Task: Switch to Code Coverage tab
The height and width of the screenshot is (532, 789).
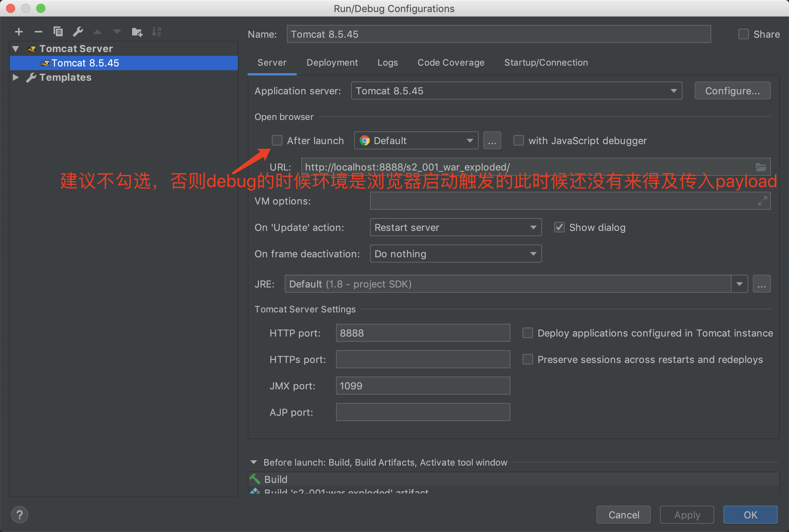Action: [x=451, y=63]
